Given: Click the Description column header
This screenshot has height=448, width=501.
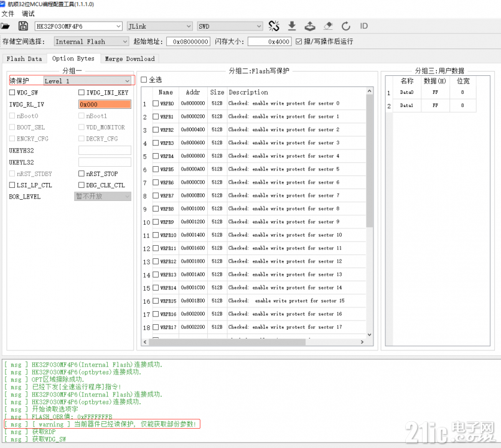Looking at the screenshot, I should [x=248, y=92].
